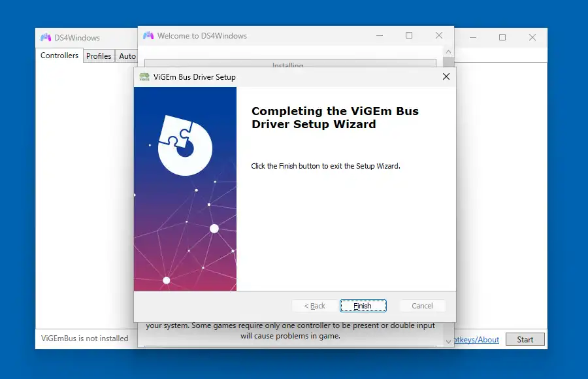Minimize the main DS4Windows window

point(473,37)
